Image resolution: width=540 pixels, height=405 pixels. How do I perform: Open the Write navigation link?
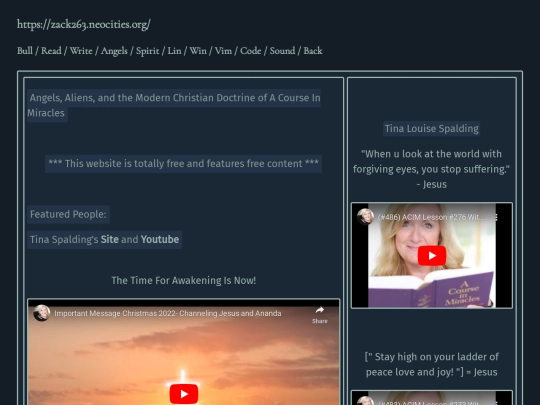[x=81, y=51]
